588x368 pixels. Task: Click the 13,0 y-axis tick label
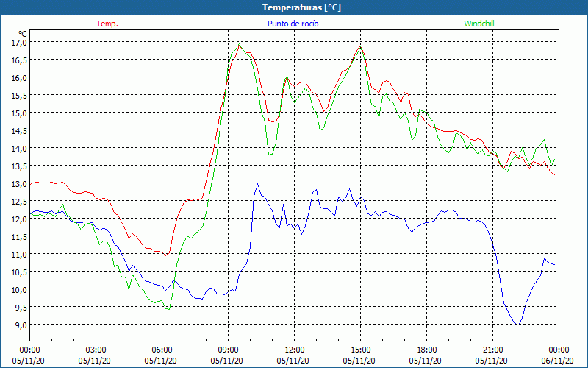pyautogui.click(x=19, y=183)
